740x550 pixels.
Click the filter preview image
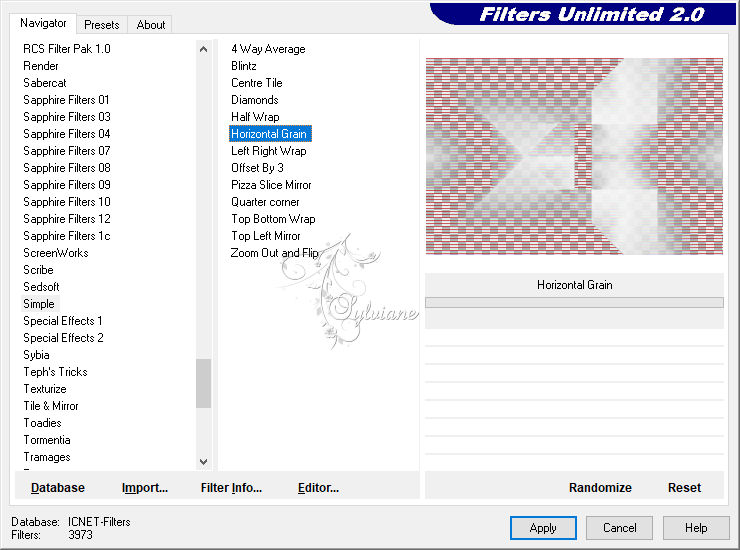(x=574, y=156)
